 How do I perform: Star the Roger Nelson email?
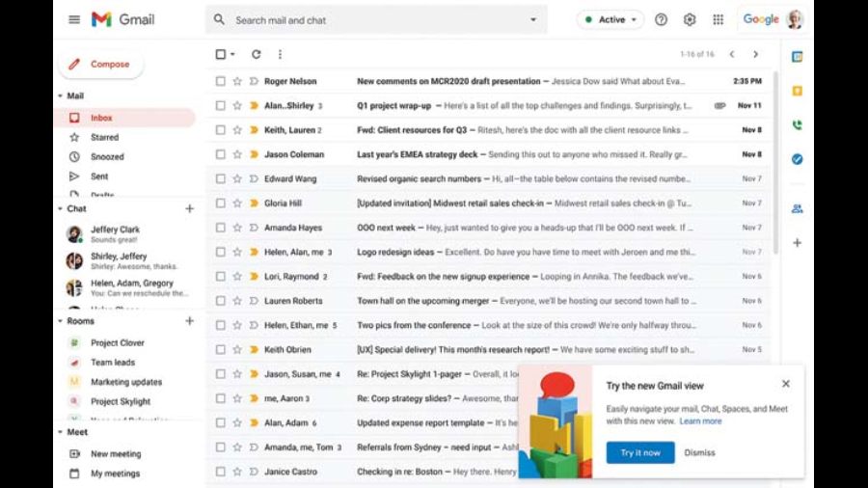pos(237,81)
